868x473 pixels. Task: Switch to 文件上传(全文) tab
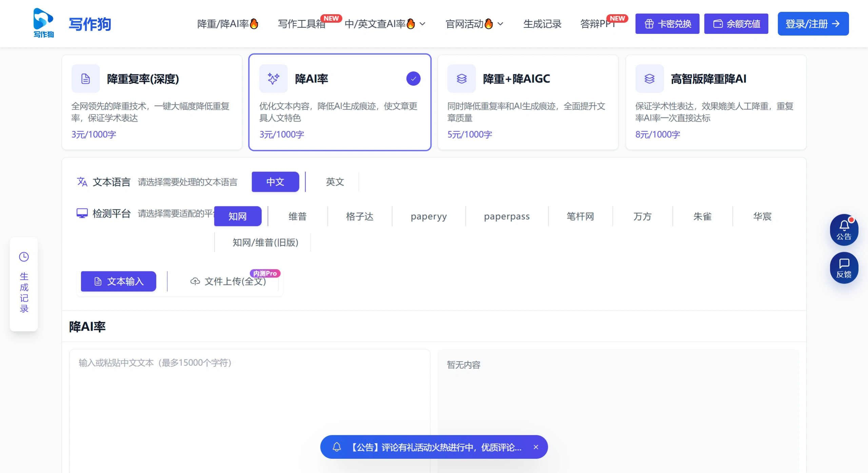(228, 281)
